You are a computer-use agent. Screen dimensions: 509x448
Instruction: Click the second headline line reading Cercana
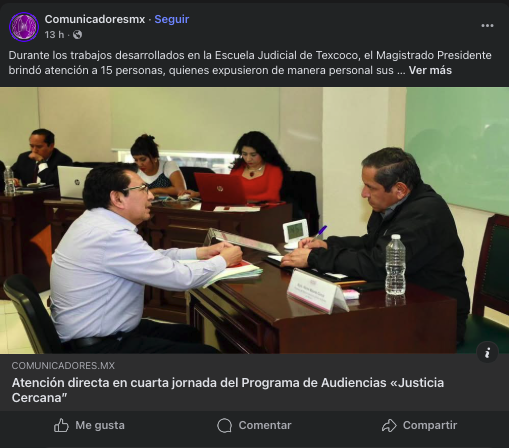pos(39,398)
